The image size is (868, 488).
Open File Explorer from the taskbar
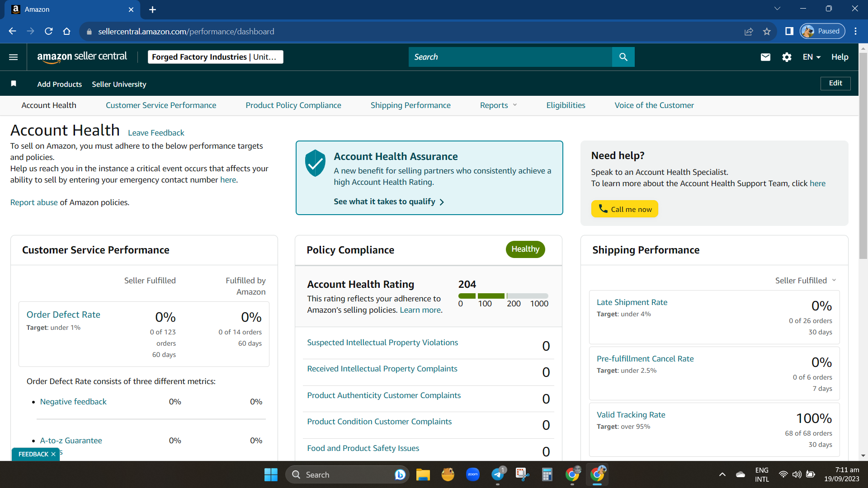click(423, 474)
